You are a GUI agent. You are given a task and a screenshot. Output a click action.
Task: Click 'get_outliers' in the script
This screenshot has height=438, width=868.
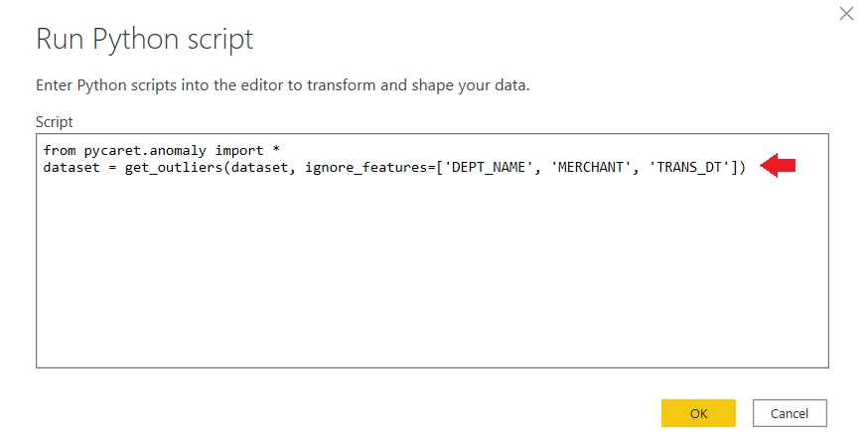click(x=174, y=167)
